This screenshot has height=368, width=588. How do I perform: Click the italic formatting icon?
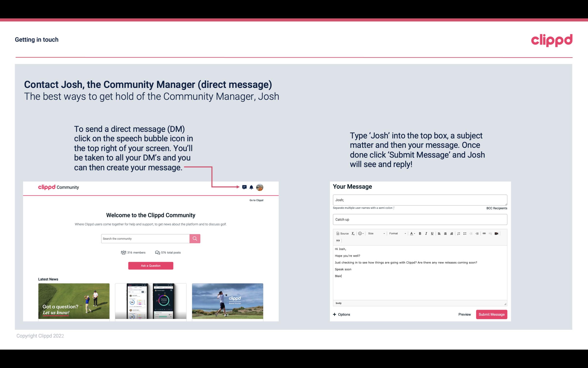point(426,233)
